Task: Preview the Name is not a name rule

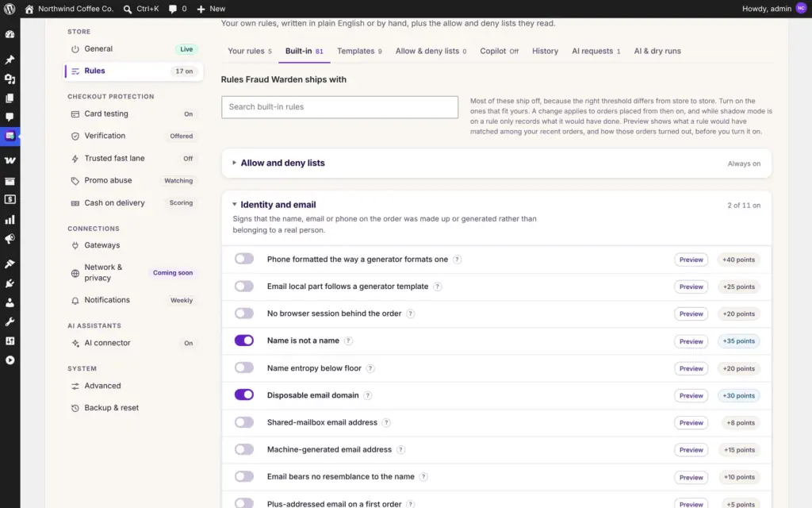Action: [x=691, y=341]
